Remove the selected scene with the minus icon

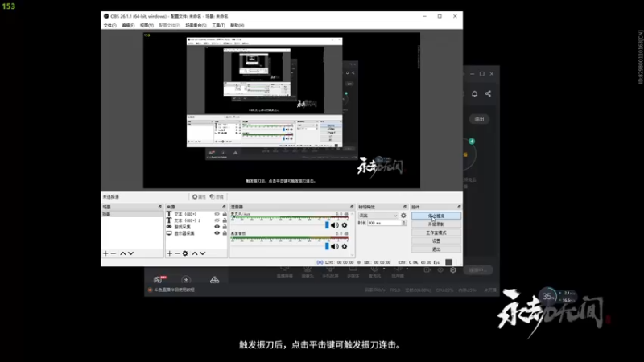pos(114,253)
